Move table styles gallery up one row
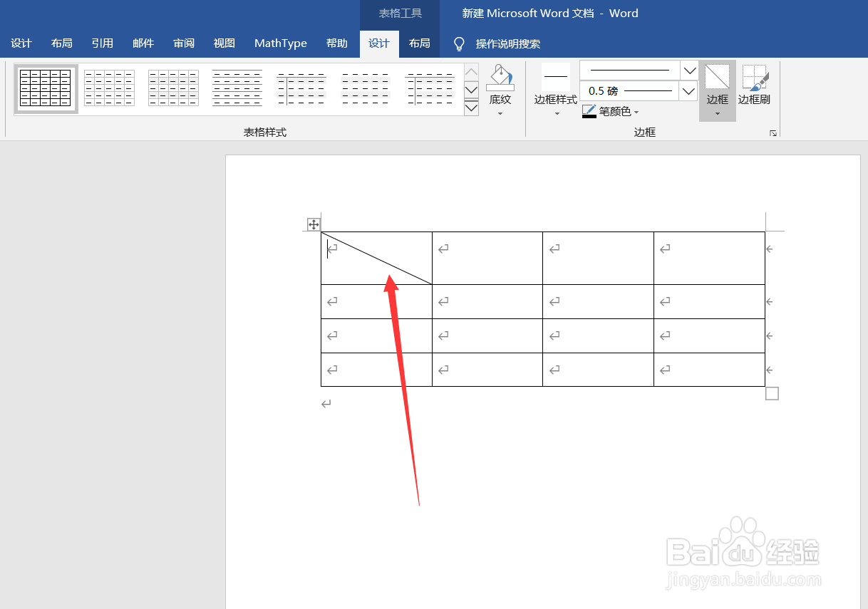Viewport: 868px width, 609px height. click(471, 72)
